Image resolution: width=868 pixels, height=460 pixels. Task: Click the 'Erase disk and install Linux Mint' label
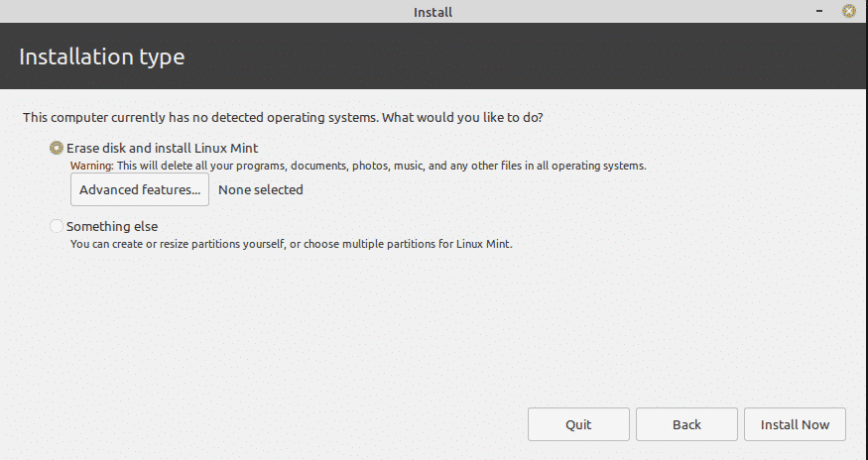pyautogui.click(x=163, y=148)
